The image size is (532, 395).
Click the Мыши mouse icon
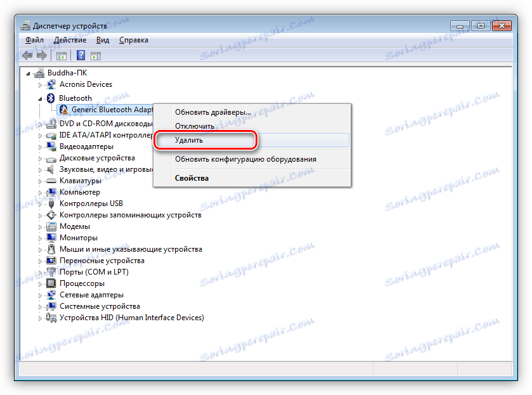[51, 249]
